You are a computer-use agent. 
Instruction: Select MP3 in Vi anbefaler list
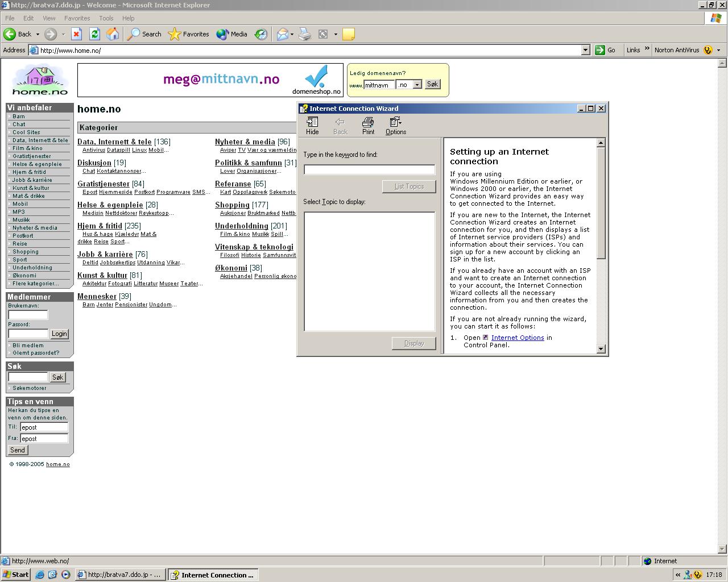pos(19,212)
